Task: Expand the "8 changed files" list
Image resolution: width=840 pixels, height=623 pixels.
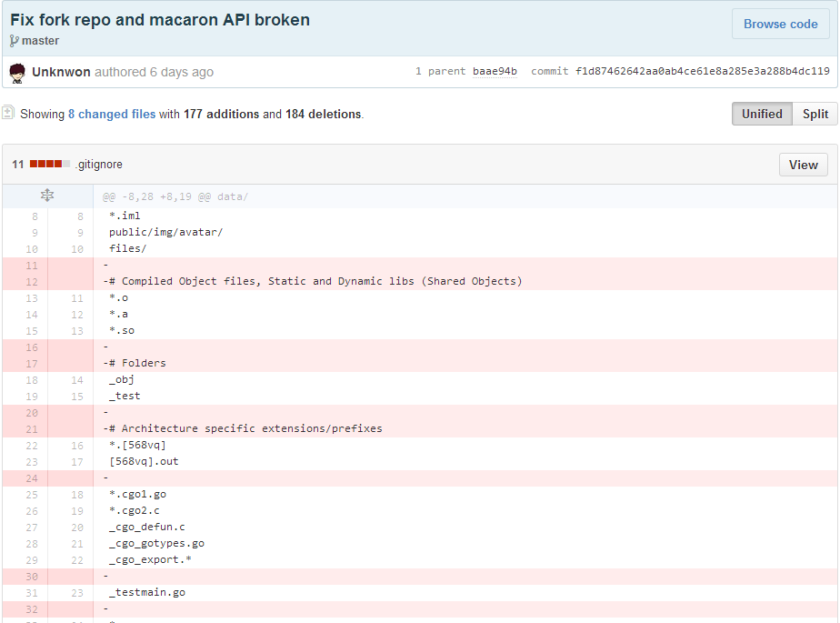Action: click(x=112, y=115)
